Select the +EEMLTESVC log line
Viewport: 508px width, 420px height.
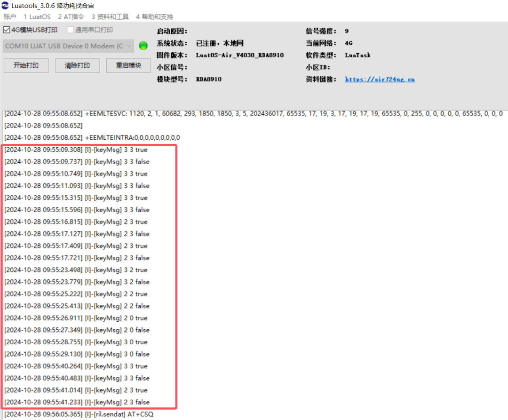(254, 114)
